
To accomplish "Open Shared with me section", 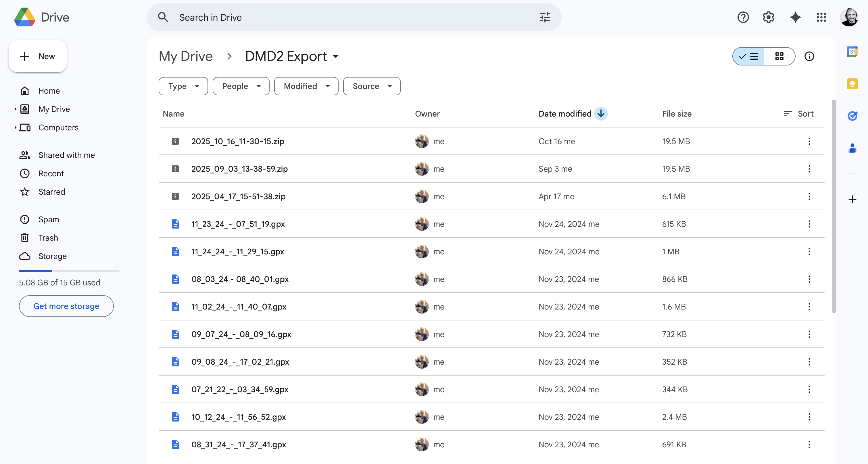I will click(x=66, y=155).
